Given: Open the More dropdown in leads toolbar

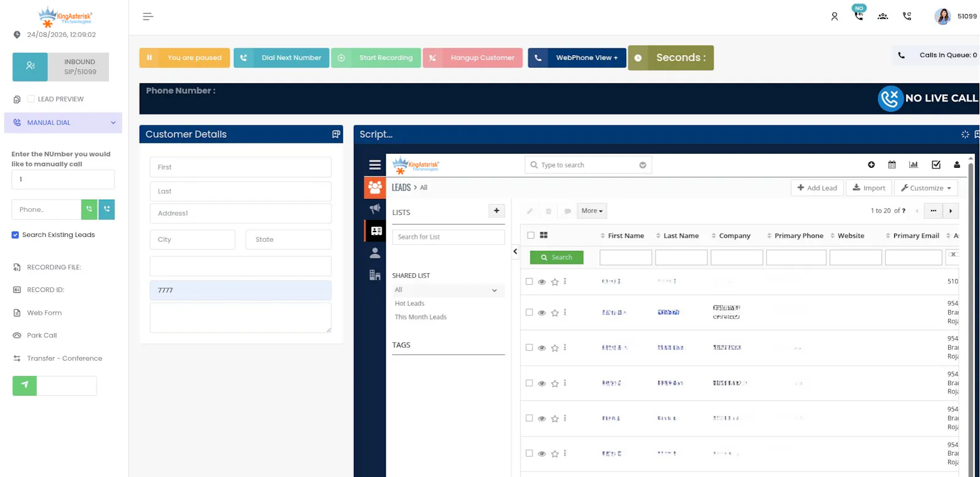Looking at the screenshot, I should point(592,211).
